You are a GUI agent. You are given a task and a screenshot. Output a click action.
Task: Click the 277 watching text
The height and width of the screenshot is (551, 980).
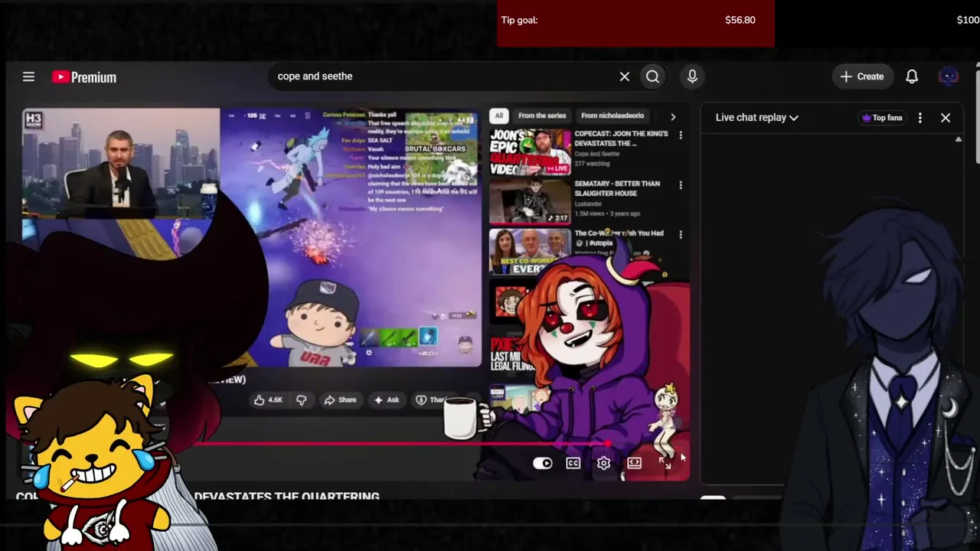(593, 163)
